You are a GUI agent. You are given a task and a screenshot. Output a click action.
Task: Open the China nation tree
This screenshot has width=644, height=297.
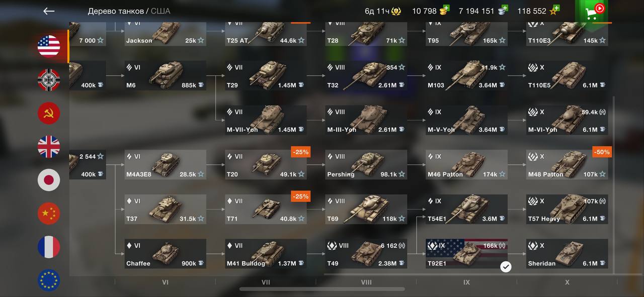point(49,214)
